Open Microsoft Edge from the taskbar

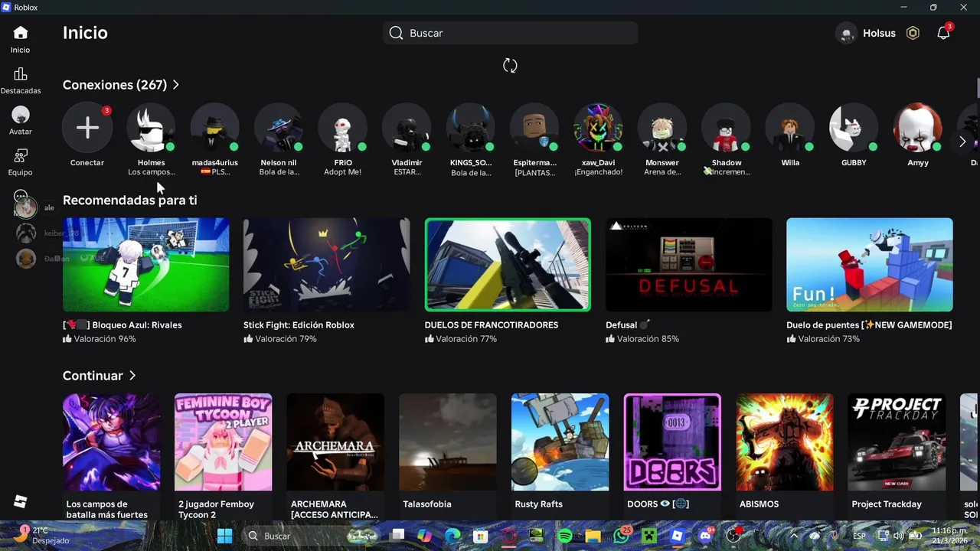click(452, 536)
